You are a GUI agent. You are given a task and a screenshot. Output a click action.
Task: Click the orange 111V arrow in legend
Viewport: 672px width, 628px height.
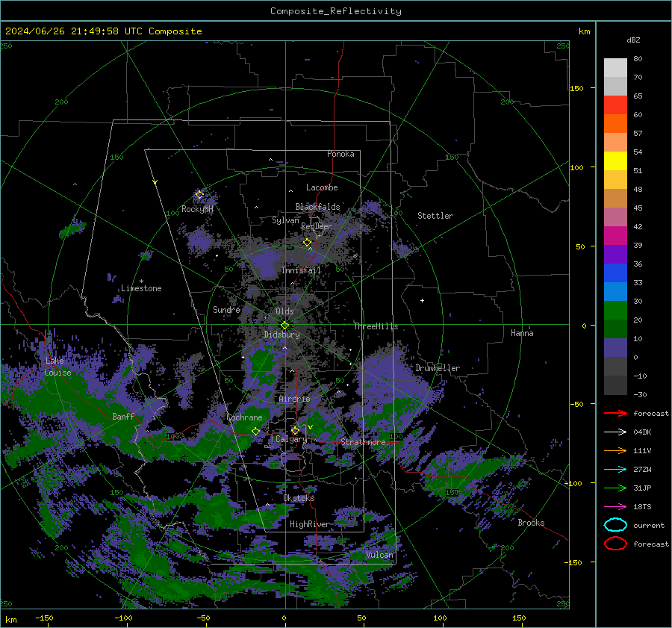(615, 450)
